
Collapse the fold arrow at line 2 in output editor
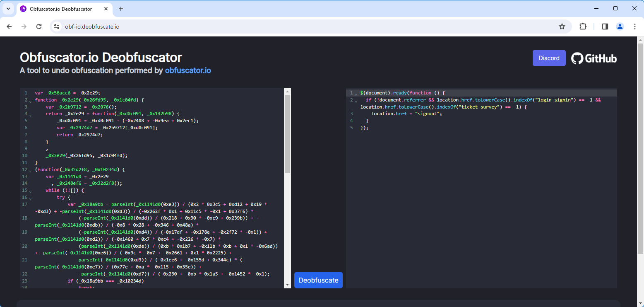tap(356, 101)
